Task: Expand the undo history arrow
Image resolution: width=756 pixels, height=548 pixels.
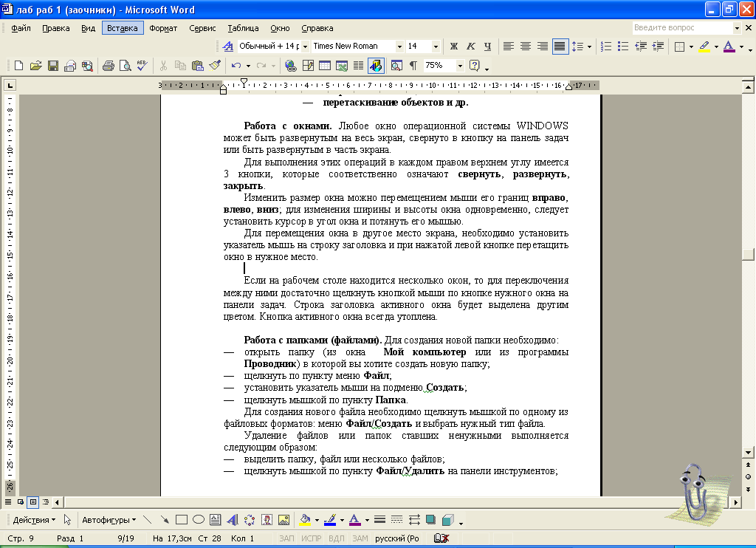Action: click(248, 66)
